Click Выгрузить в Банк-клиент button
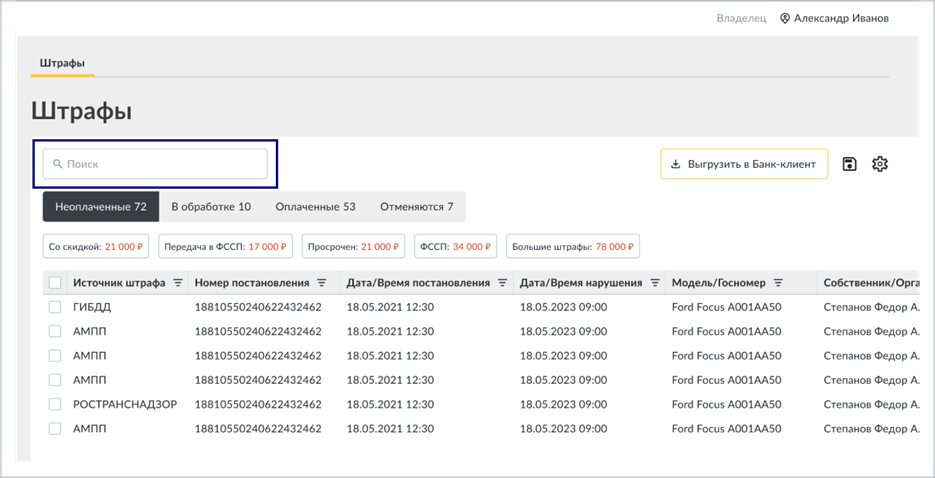 (744, 164)
